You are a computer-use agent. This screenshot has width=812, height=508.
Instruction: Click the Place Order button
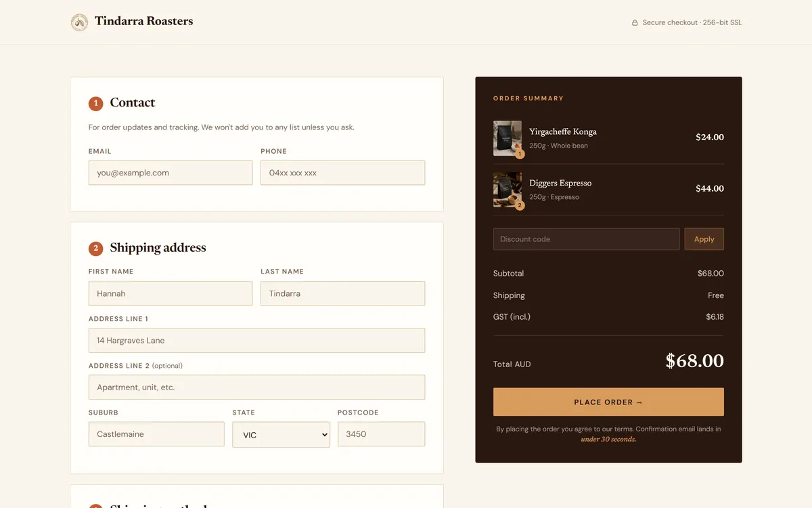click(608, 402)
